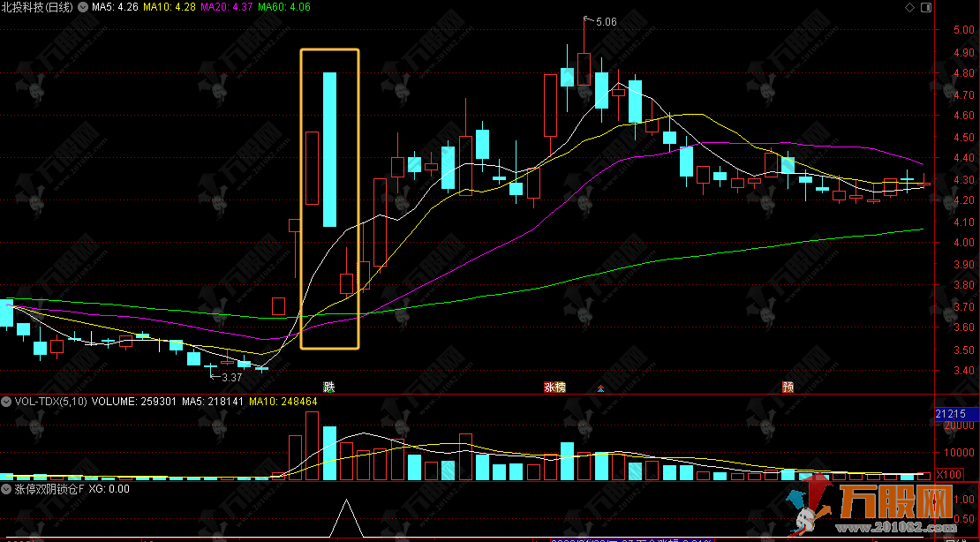Click the 涨榜 event marker below chart
980x542 pixels.
554,387
